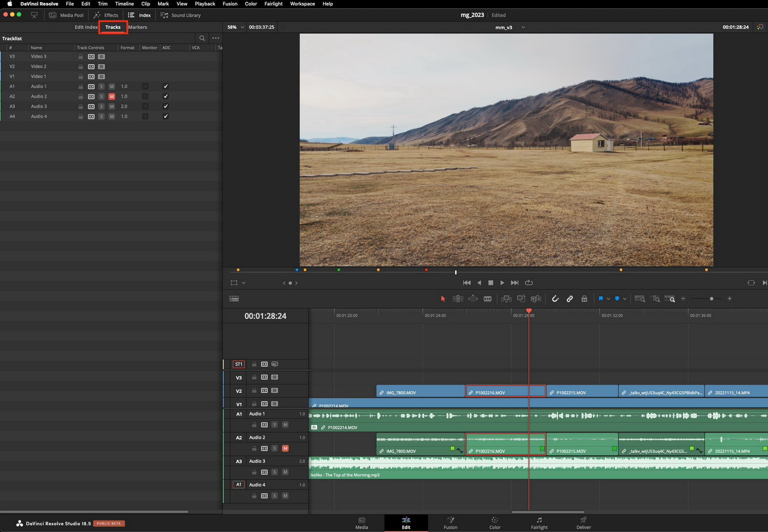Click the blue Marker icon

click(617, 299)
